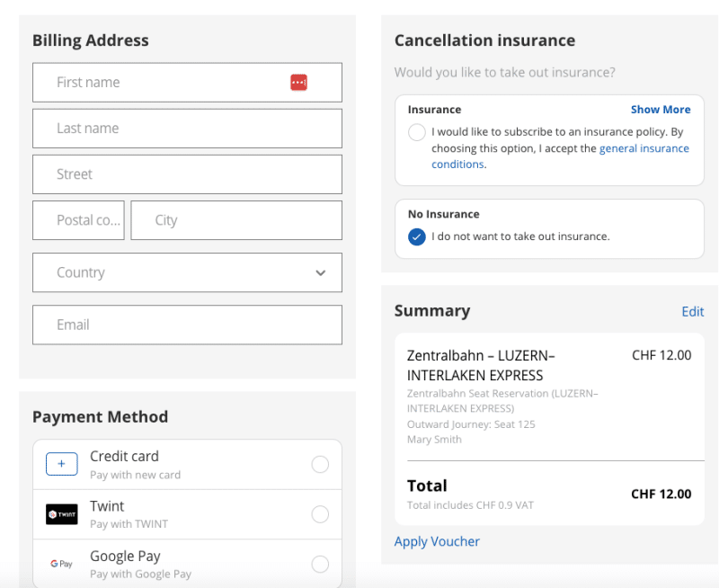
Task: Select the do not want insurance option
Action: (417, 236)
